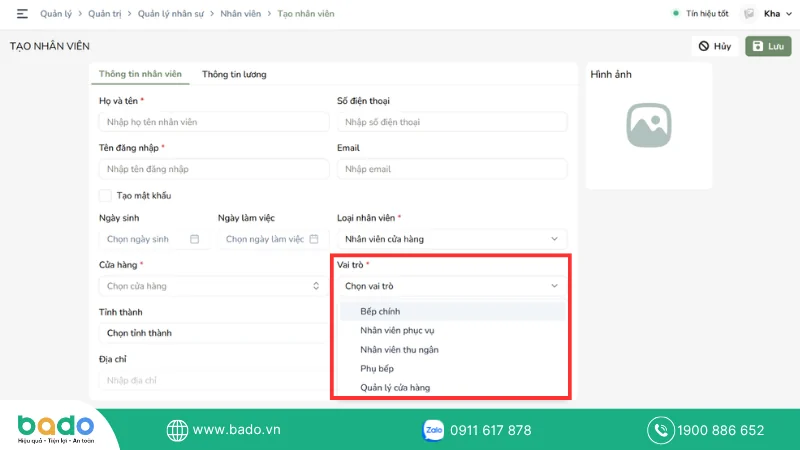Go to Quản lý breadcrumb link
The image size is (800, 450).
click(x=56, y=14)
